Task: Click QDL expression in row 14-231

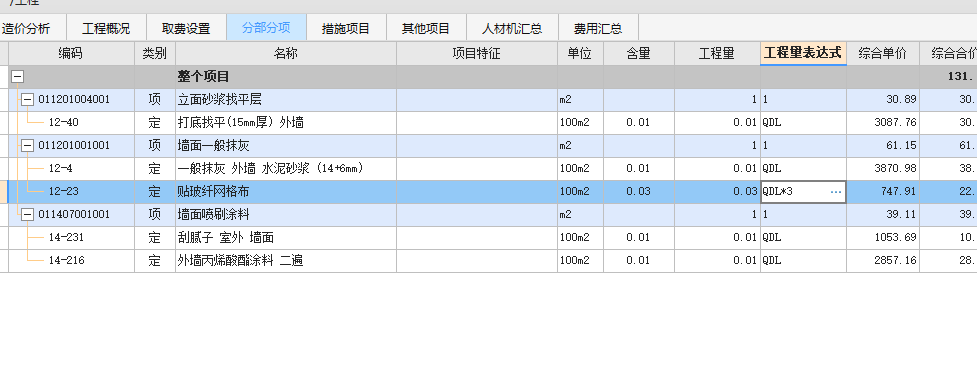Action: click(803, 238)
